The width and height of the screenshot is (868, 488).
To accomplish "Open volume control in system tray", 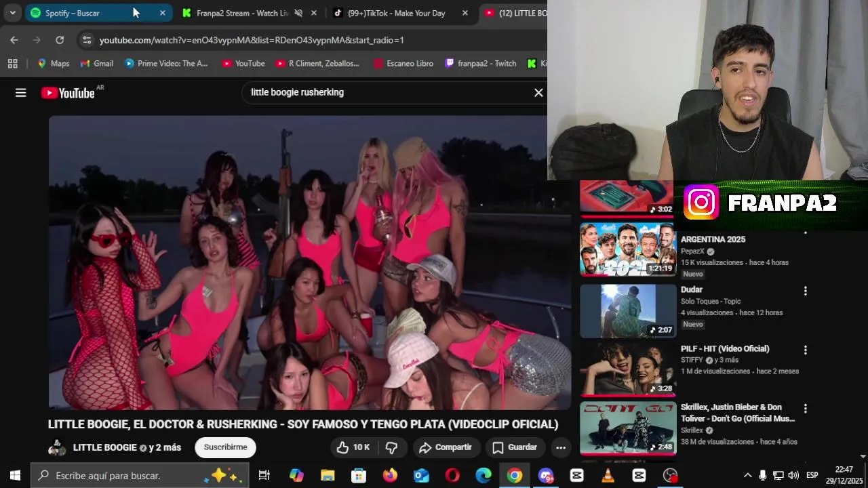I will [x=793, y=476].
